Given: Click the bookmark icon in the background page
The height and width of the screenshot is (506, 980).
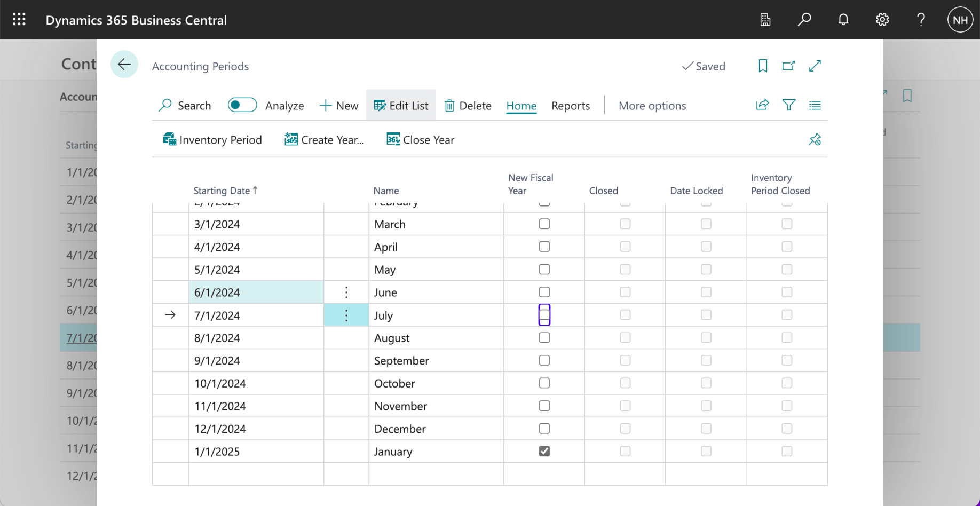Looking at the screenshot, I should (907, 96).
